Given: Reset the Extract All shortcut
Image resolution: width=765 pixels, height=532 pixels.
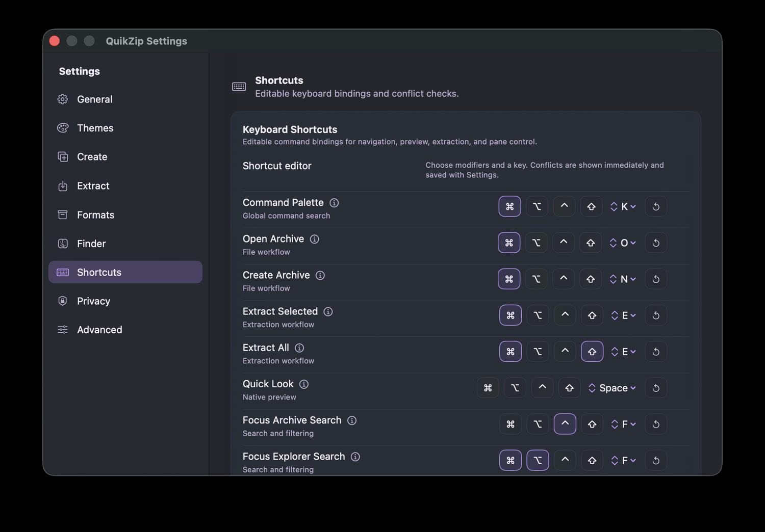Looking at the screenshot, I should click(x=656, y=352).
